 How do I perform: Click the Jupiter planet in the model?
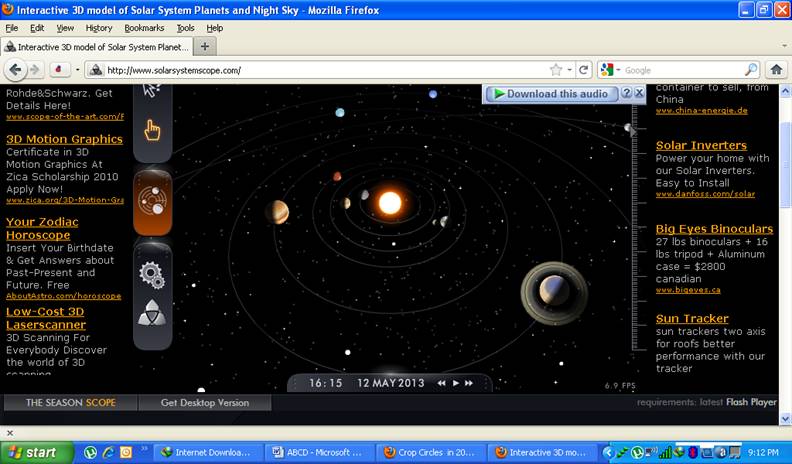278,212
